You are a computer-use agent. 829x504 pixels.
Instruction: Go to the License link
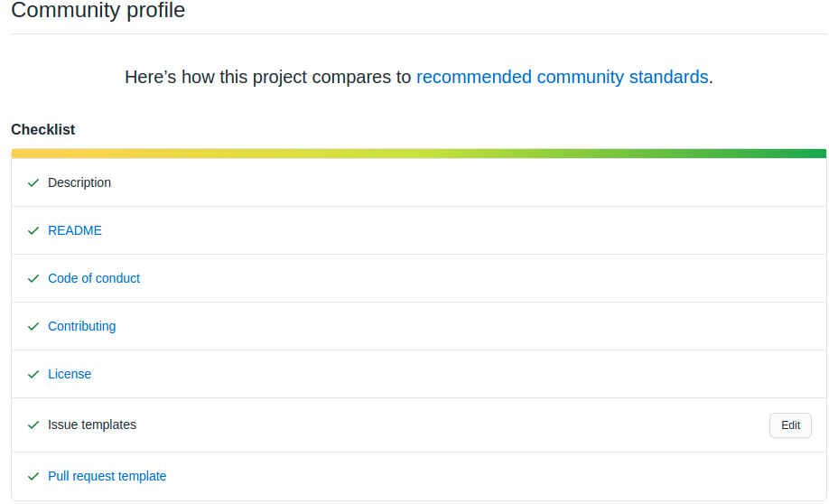click(70, 374)
